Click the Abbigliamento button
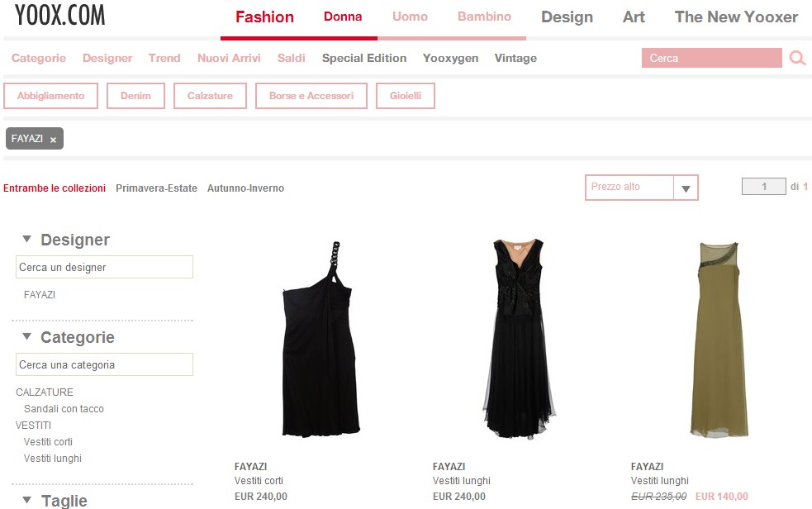The height and width of the screenshot is (509, 812). [50, 96]
